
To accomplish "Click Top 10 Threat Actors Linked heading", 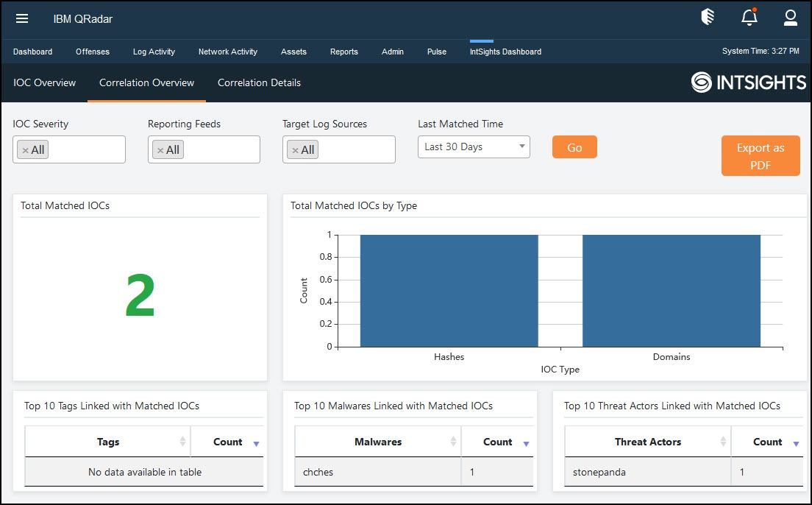I will pos(672,406).
